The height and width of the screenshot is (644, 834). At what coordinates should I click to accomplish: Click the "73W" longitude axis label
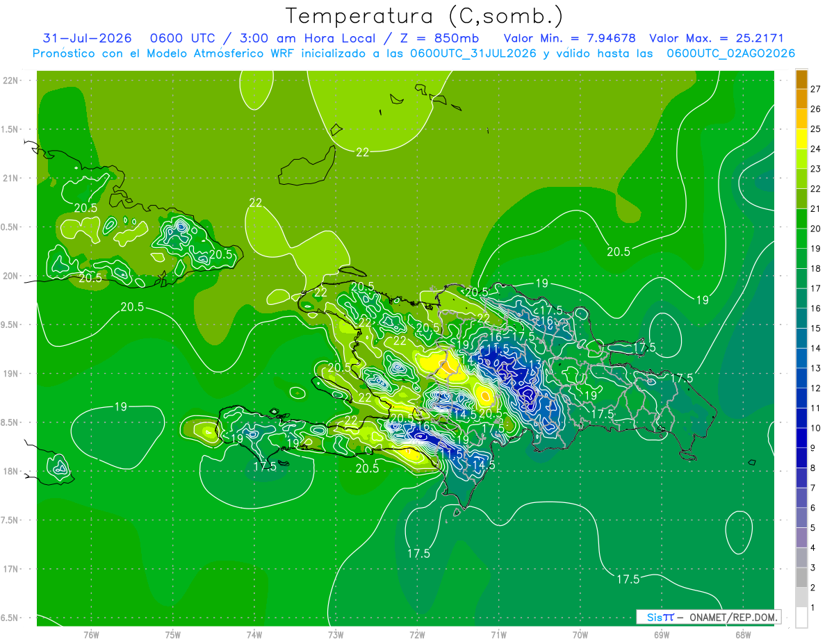pyautogui.click(x=336, y=635)
